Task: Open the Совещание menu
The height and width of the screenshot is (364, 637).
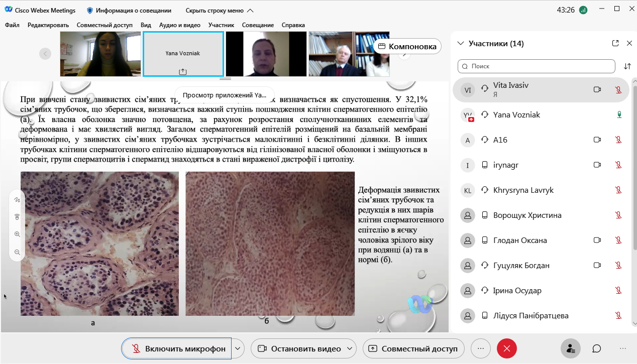Action: tap(258, 25)
